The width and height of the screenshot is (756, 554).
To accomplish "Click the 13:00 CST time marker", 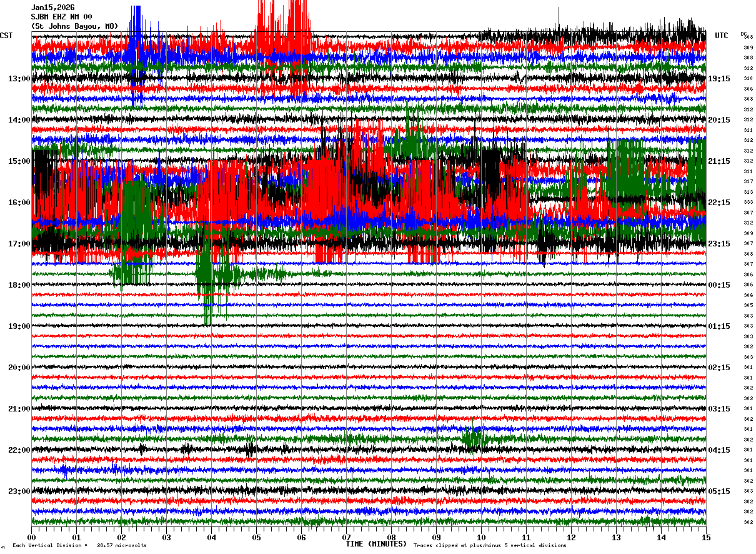I will pos(19,79).
